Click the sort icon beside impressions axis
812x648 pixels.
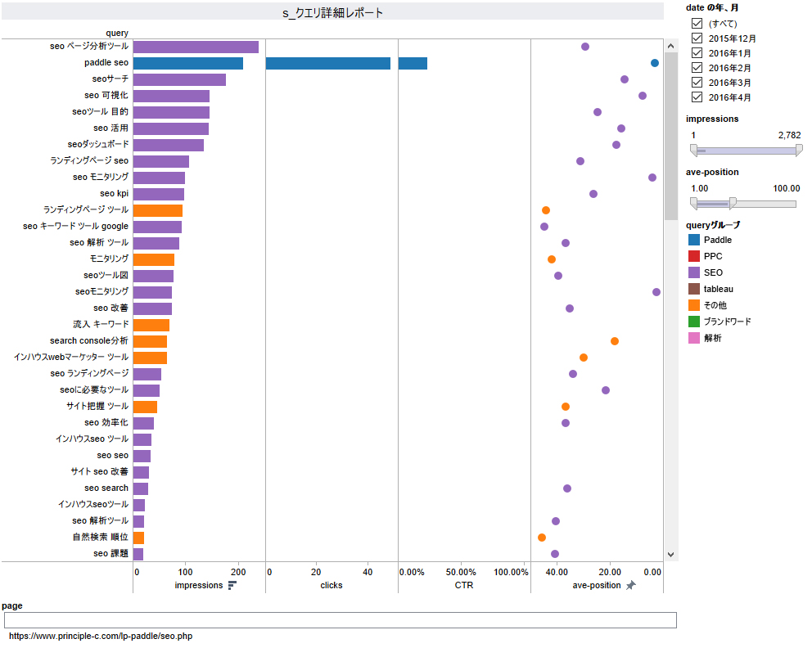pyautogui.click(x=232, y=585)
